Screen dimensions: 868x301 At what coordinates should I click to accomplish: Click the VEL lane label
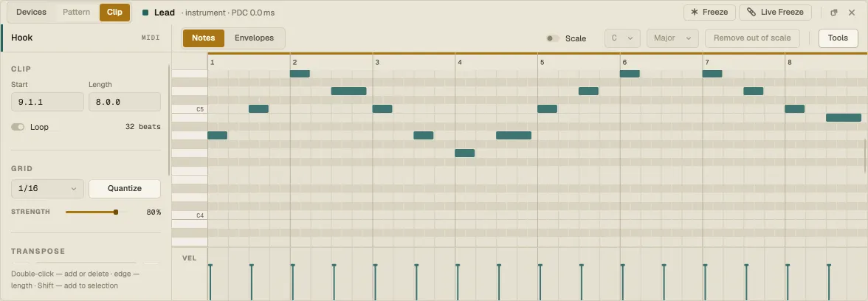[189, 258]
